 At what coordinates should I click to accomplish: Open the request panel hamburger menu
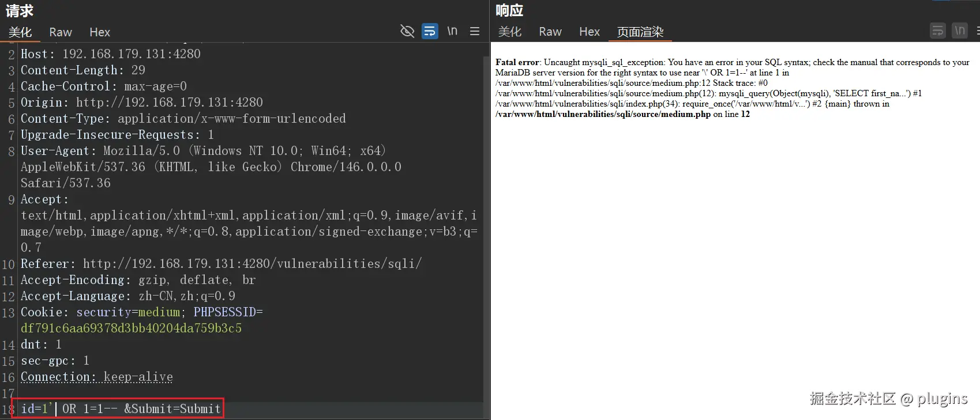tap(475, 31)
